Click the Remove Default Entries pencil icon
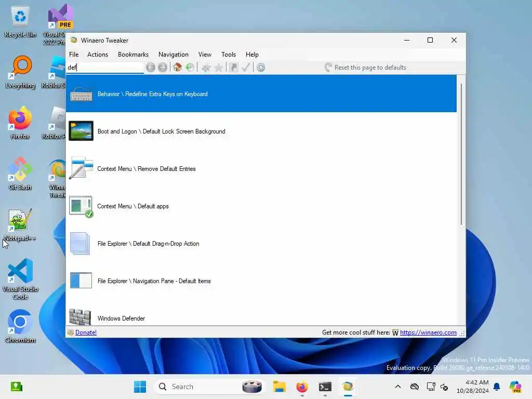Image resolution: width=532 pixels, height=399 pixels. pyautogui.click(x=81, y=168)
